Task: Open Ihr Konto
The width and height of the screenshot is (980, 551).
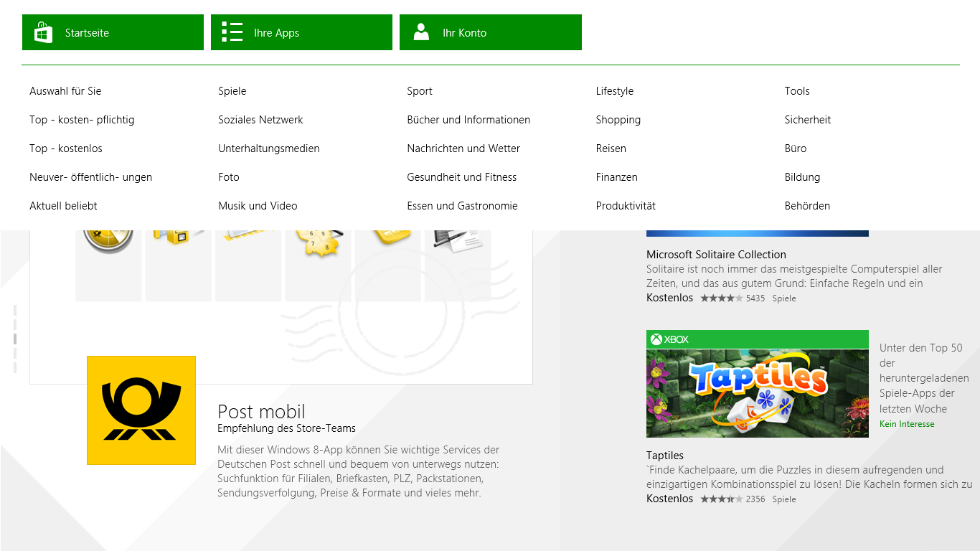Action: (x=491, y=32)
